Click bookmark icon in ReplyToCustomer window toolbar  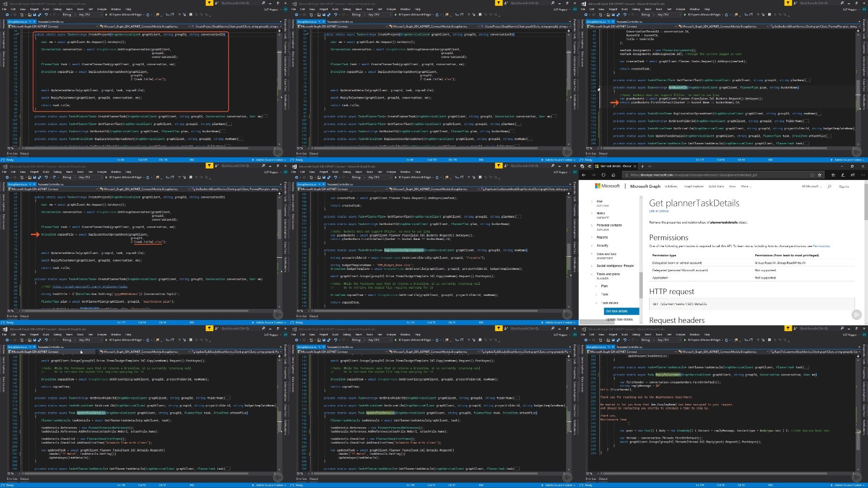pos(769,340)
